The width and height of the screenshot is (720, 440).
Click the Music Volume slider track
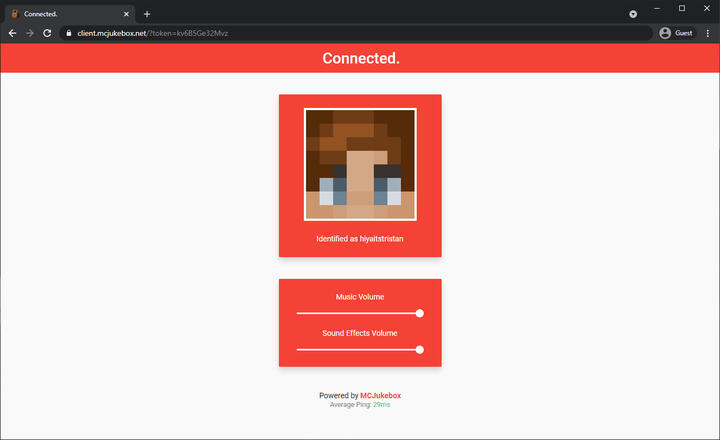tap(358, 313)
